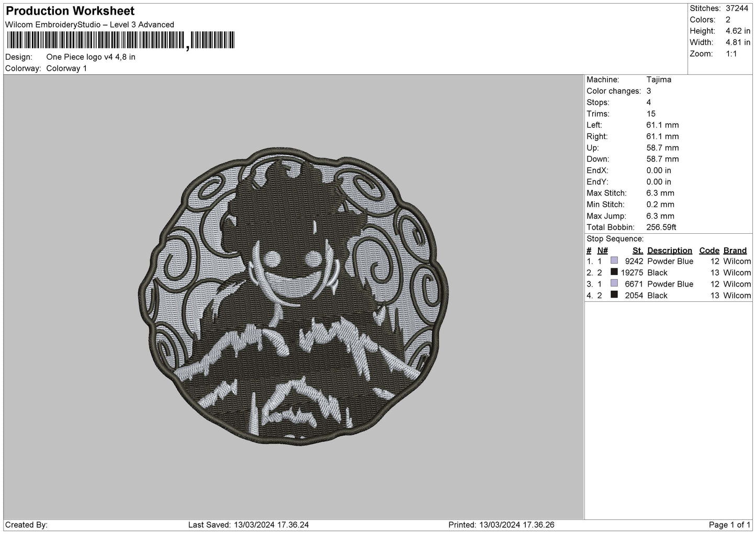This screenshot has width=756, height=534.
Task: Click the 'EndX:' label
Action: [597, 171]
